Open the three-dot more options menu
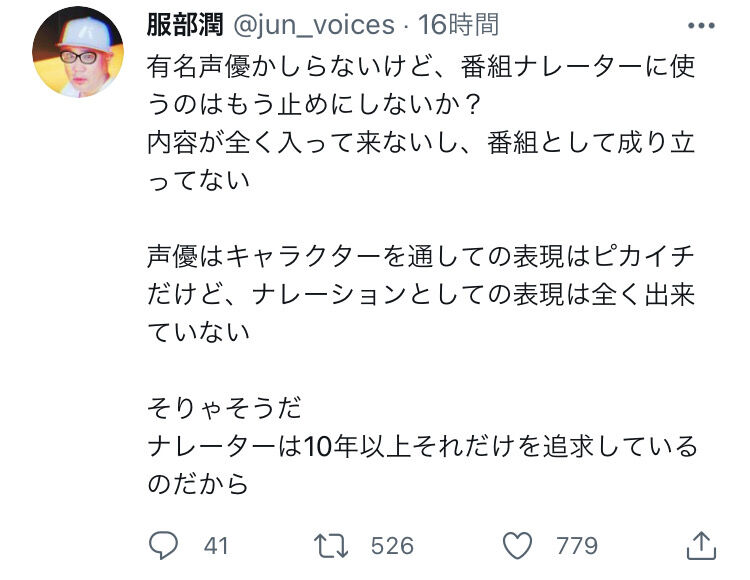The height and width of the screenshot is (580, 750). click(x=701, y=25)
